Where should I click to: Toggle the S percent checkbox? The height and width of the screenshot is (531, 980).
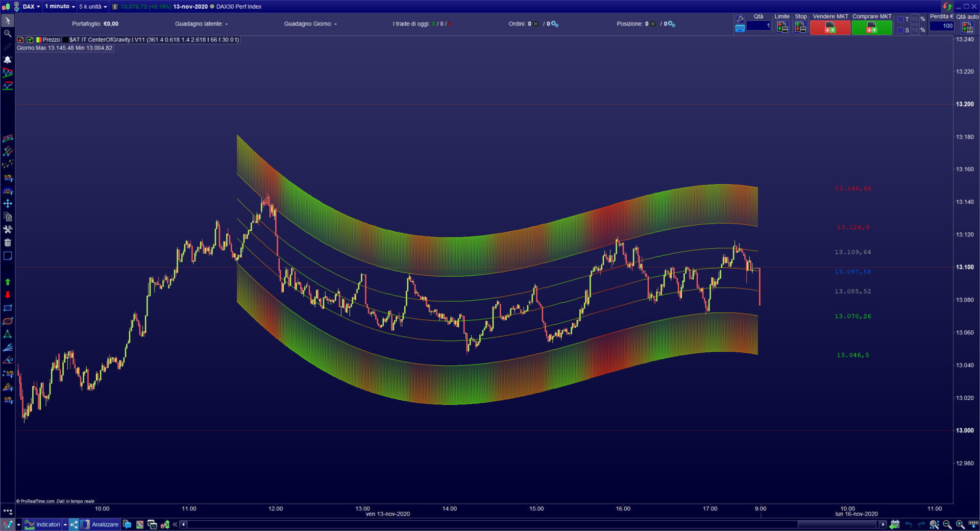(901, 30)
